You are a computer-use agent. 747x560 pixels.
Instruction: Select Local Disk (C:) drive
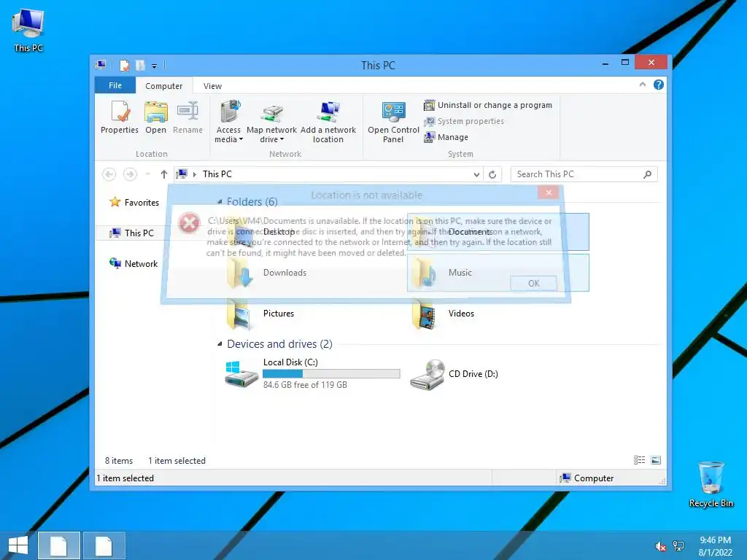312,373
